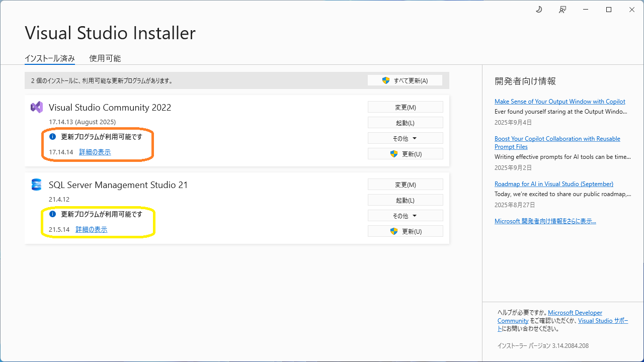Screen dimensions: 644x362
Task: Click the Visual Studio Community 2022 title text
Action: click(110, 108)
